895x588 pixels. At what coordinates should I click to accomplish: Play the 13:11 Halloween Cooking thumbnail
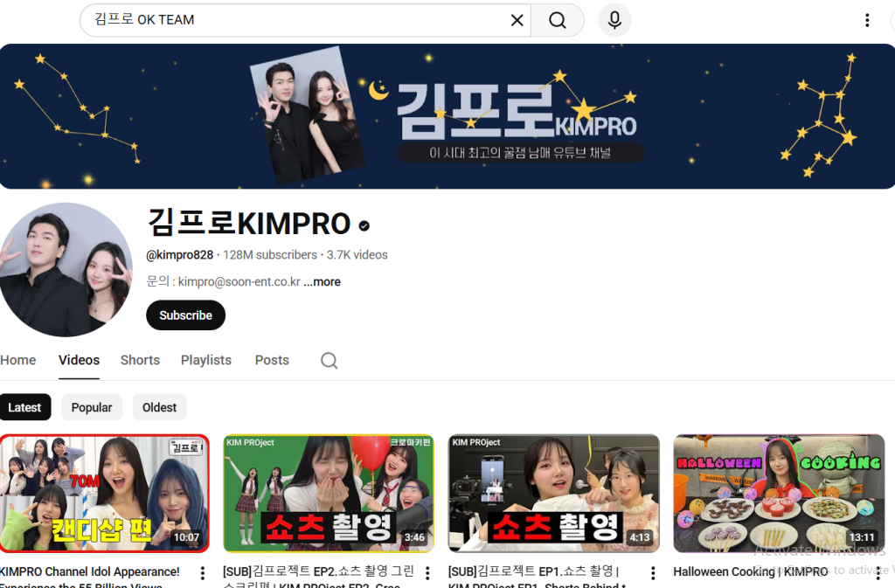pyautogui.click(x=779, y=494)
